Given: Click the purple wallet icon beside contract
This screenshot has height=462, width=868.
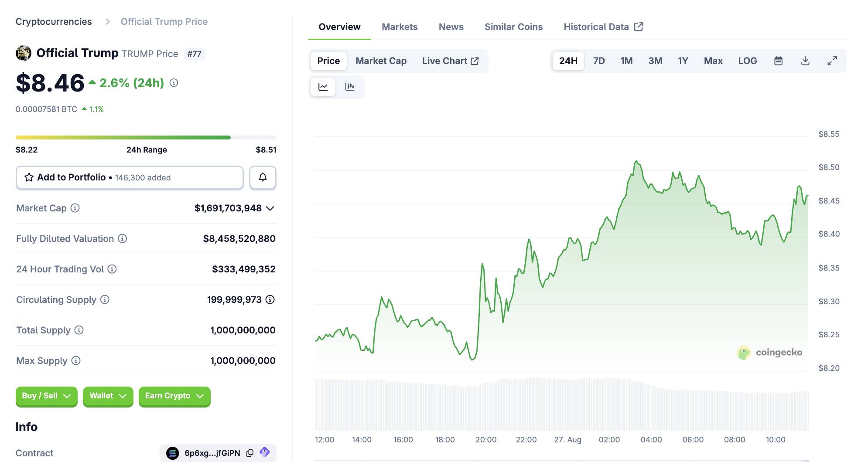Looking at the screenshot, I should click(x=265, y=452).
